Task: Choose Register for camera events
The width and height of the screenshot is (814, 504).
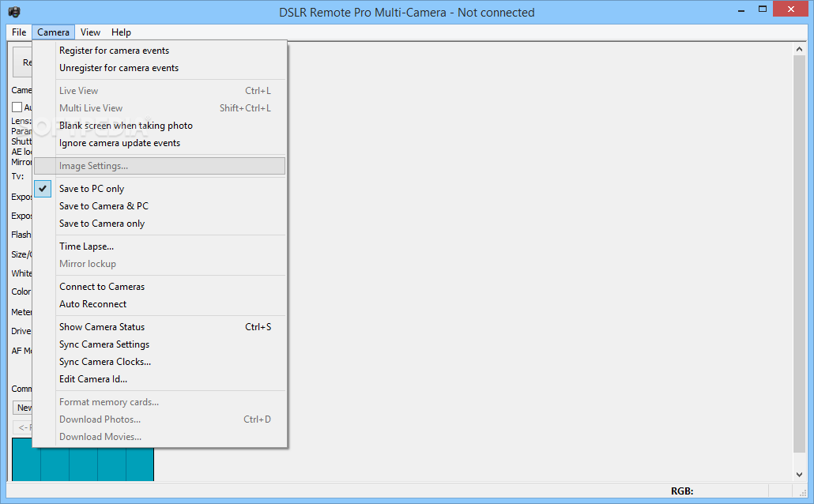Action: point(160,51)
